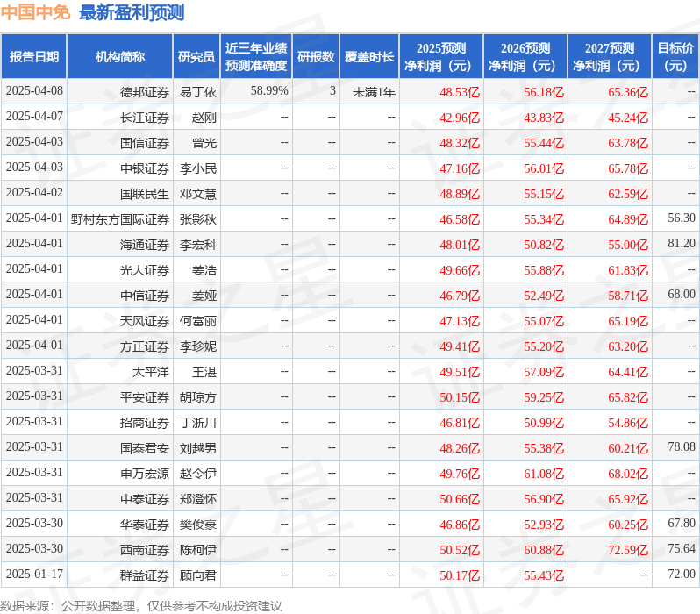Click the 2025-01-17 date cell

[x=34, y=575]
